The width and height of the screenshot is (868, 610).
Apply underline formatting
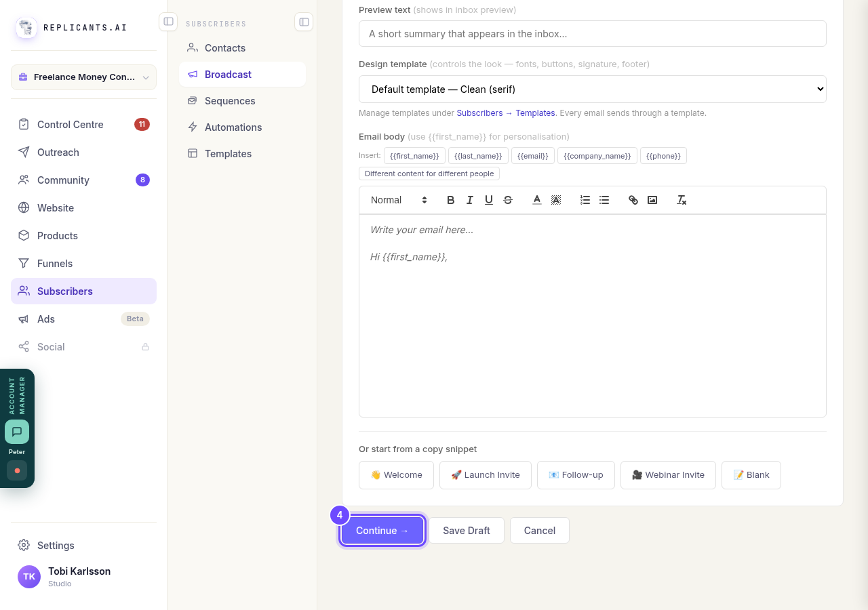point(488,200)
